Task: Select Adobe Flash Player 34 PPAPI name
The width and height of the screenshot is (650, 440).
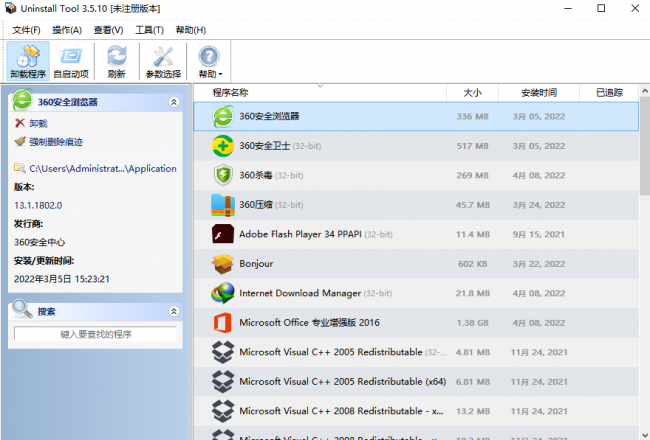Action: coord(300,234)
